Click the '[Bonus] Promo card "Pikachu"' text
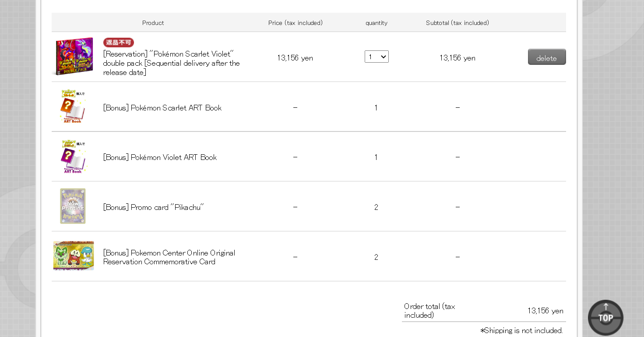644x337 pixels. pos(154,207)
